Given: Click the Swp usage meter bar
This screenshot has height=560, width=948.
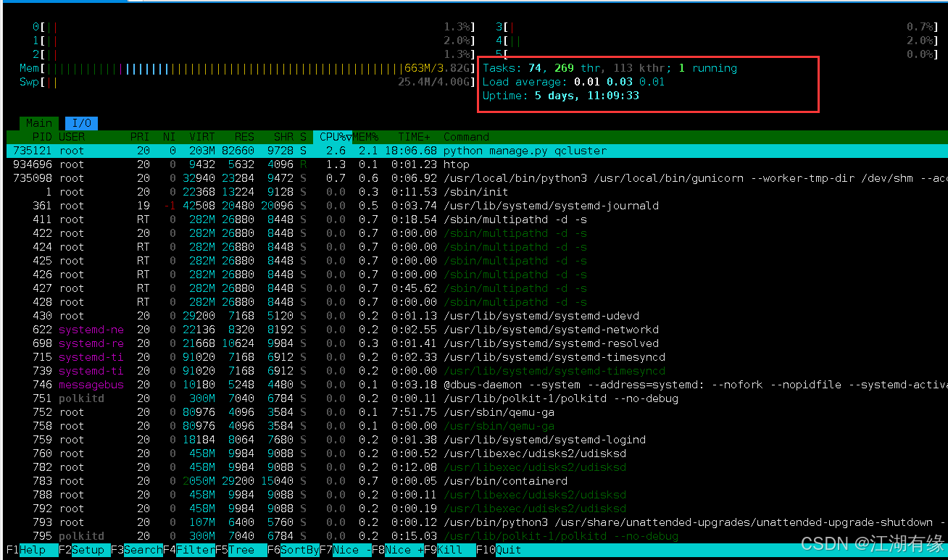Looking at the screenshot, I should pos(247,82).
